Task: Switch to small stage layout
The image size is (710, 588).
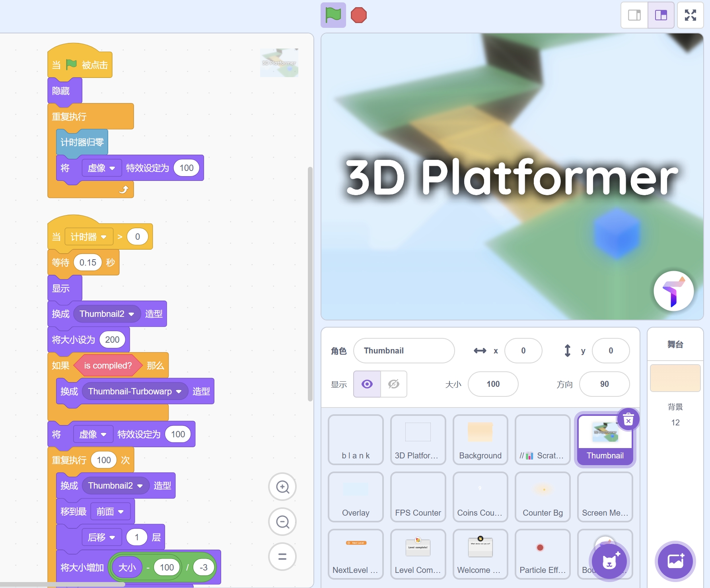Action: point(634,16)
